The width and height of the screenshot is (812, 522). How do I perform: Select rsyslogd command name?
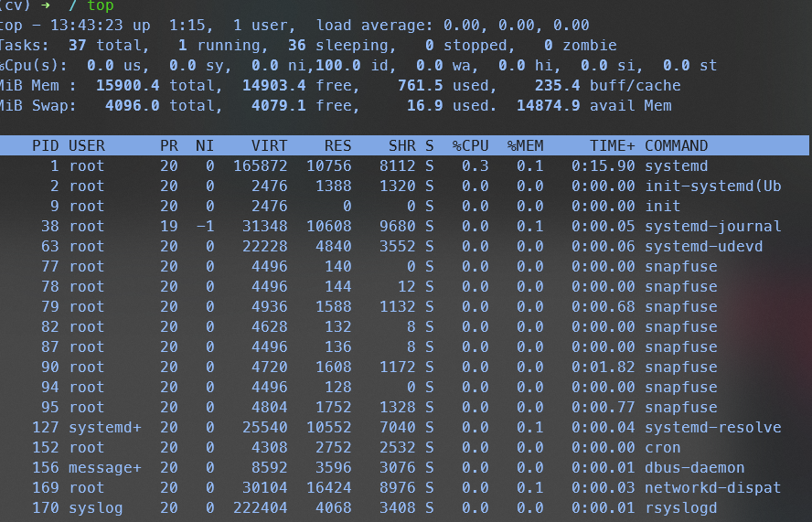681,509
